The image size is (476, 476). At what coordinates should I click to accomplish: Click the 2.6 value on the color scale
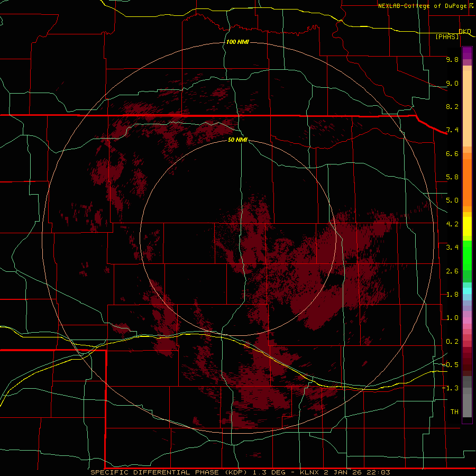coord(452,271)
